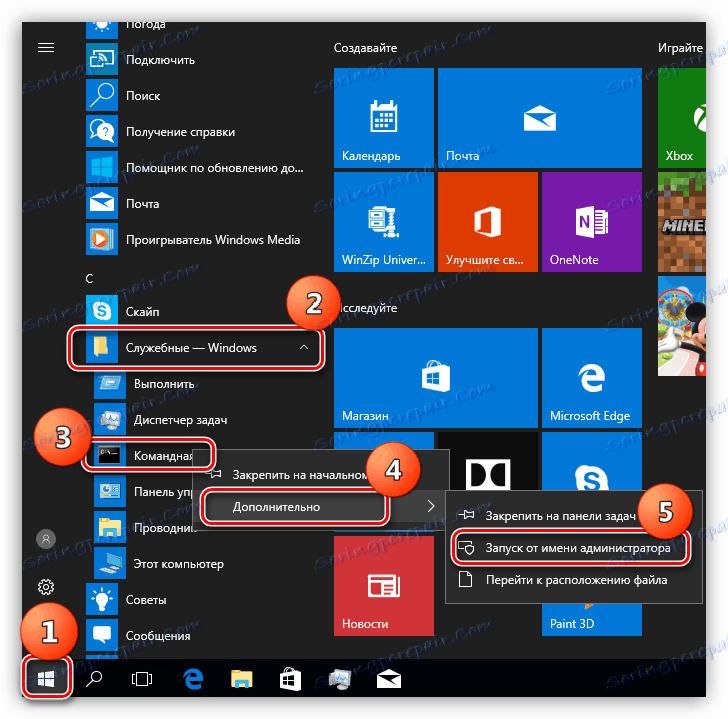
Task: Open the OneNote tile
Action: 592,222
